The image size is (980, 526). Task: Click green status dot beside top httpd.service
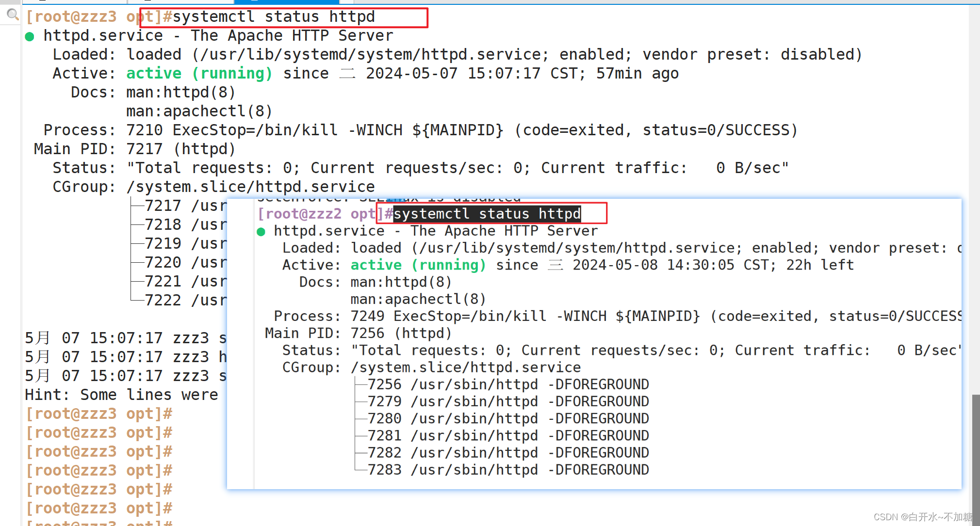click(x=30, y=36)
